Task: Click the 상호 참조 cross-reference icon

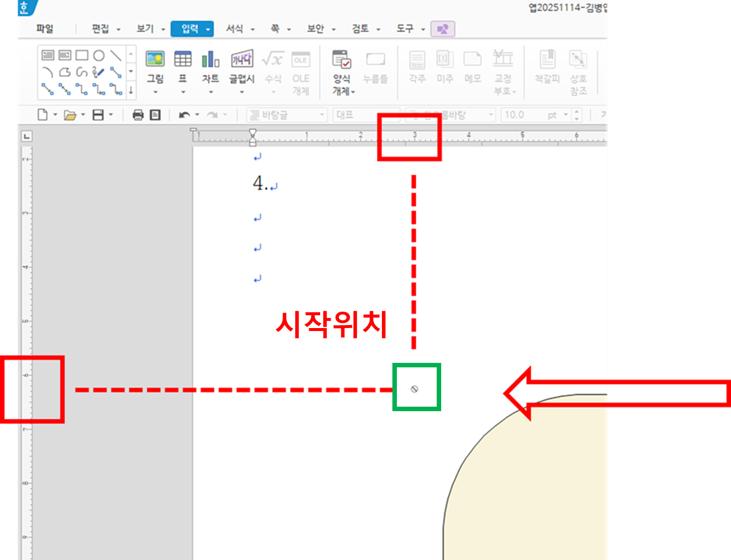Action: point(578,59)
